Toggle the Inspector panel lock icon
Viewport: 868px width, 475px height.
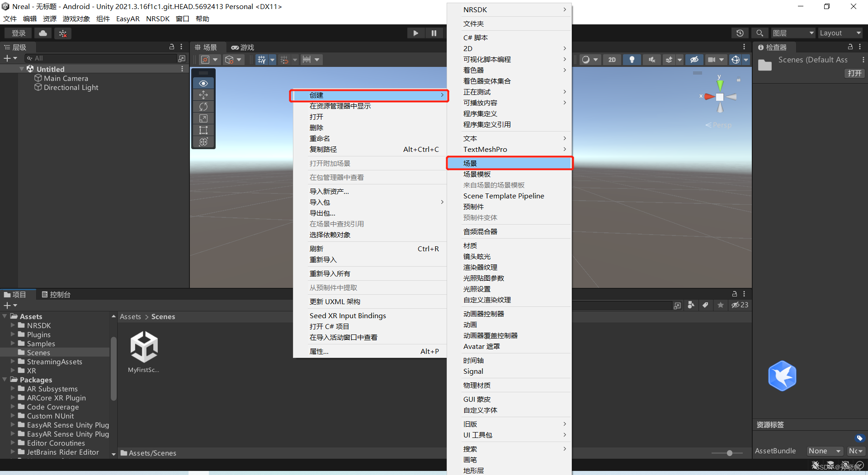(x=850, y=47)
